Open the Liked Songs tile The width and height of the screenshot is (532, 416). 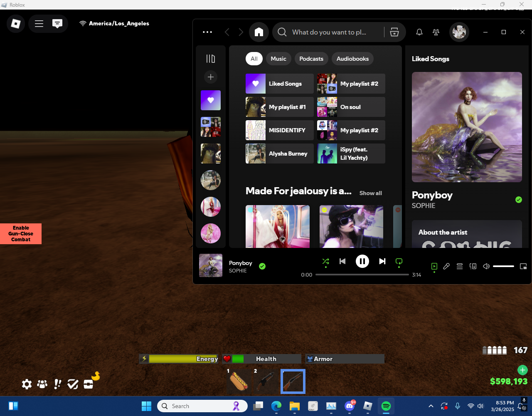click(280, 84)
